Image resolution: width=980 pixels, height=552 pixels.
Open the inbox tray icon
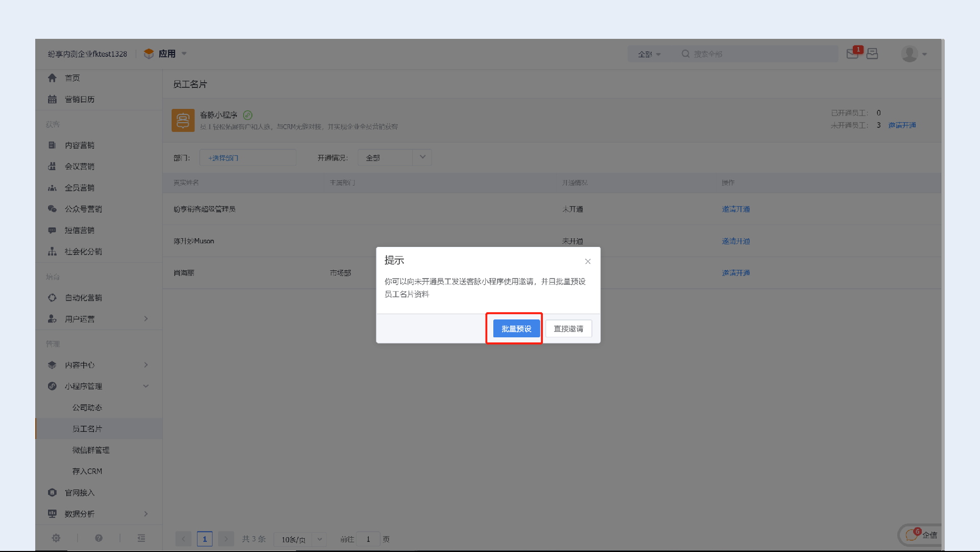[872, 54]
